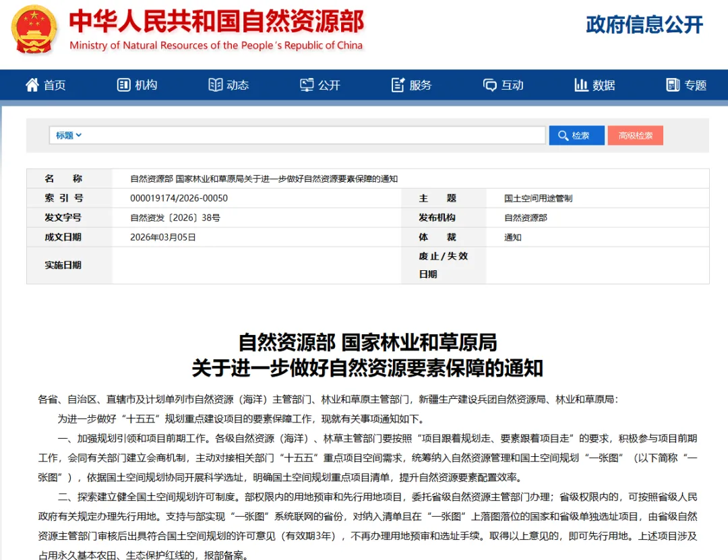Open the 数据 navigation item
Image resolution: width=728 pixels, height=560 pixels.
[x=595, y=85]
